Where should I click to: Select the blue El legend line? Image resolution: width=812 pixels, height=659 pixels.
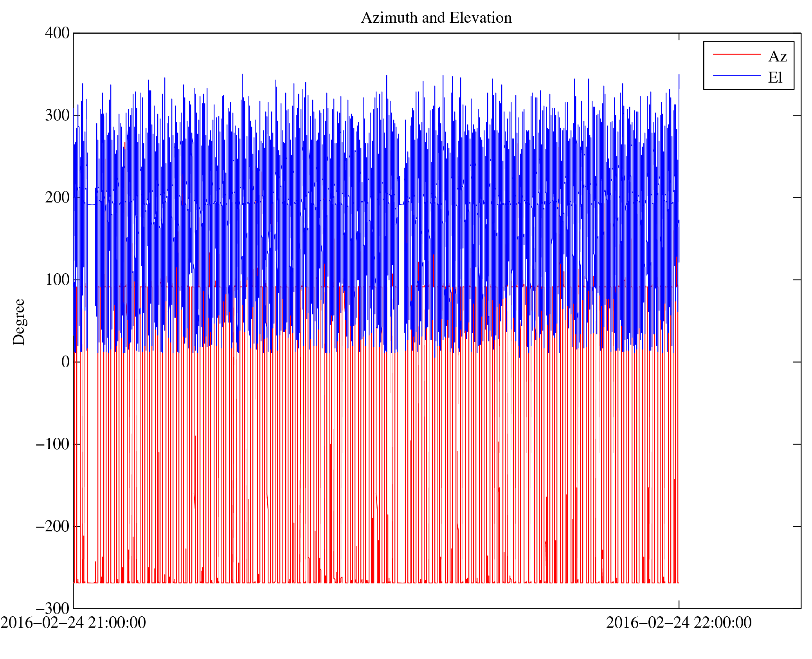736,75
